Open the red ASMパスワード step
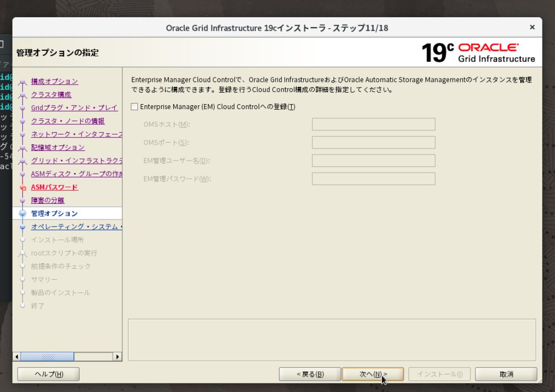The image size is (555, 392). pos(54,187)
